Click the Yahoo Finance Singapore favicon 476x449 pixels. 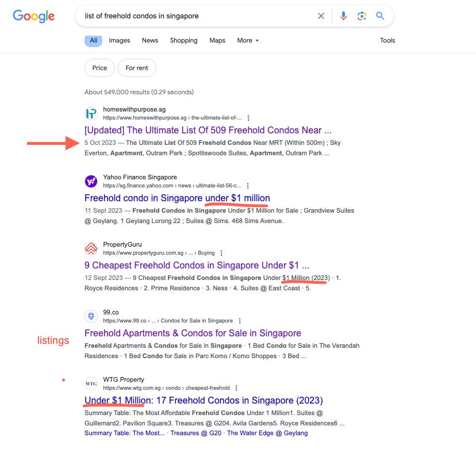[x=91, y=181]
